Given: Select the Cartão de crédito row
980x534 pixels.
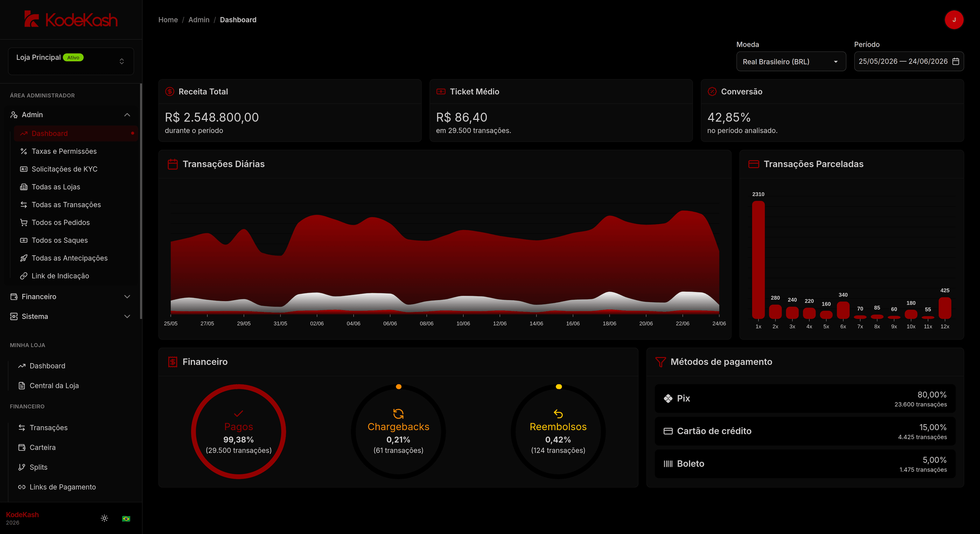Looking at the screenshot, I should [805, 431].
